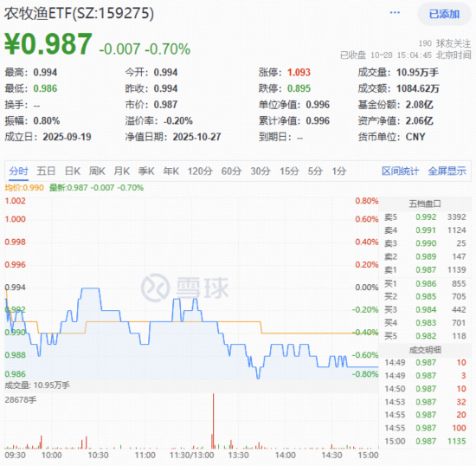Viewport: 476px width, 466px height.
Task: Select the 卖4 0.991 order row
Action: click(425, 230)
